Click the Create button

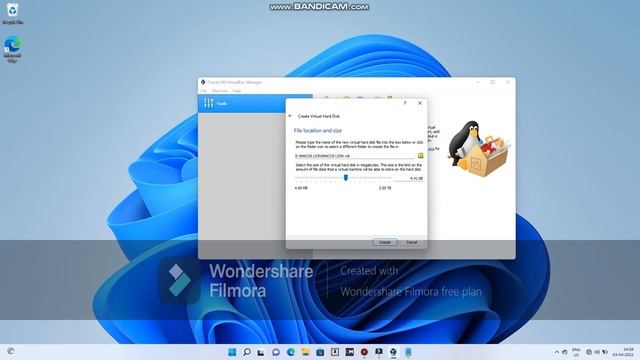pyautogui.click(x=384, y=242)
